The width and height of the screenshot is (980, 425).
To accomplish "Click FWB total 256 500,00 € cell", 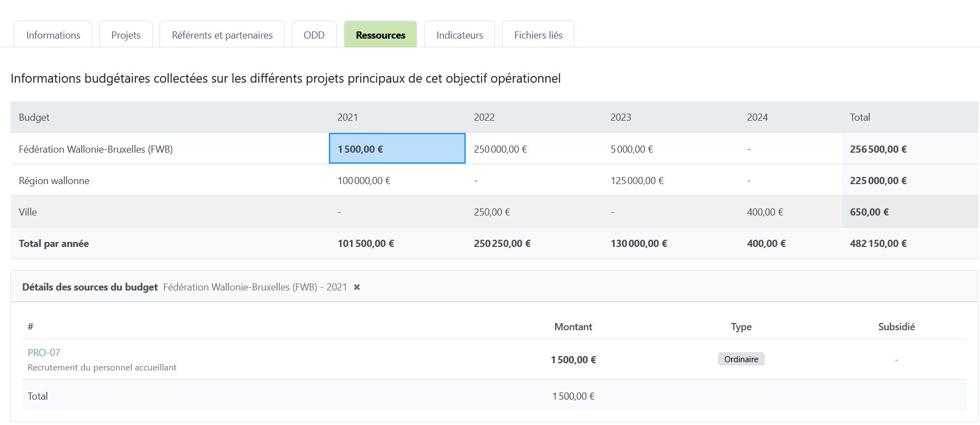I will (878, 149).
